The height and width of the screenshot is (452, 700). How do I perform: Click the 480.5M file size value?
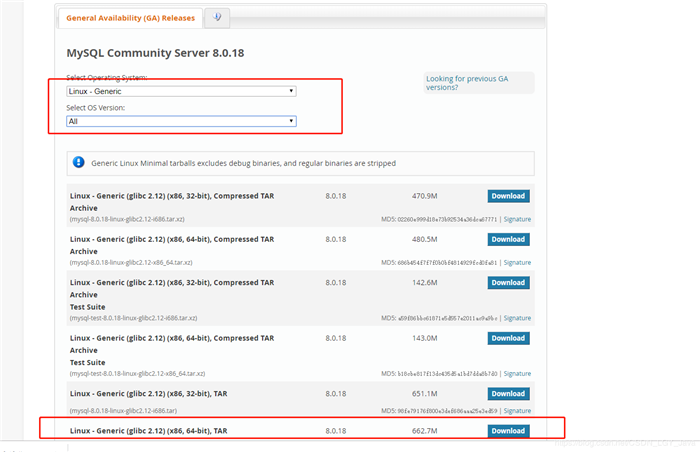(425, 239)
